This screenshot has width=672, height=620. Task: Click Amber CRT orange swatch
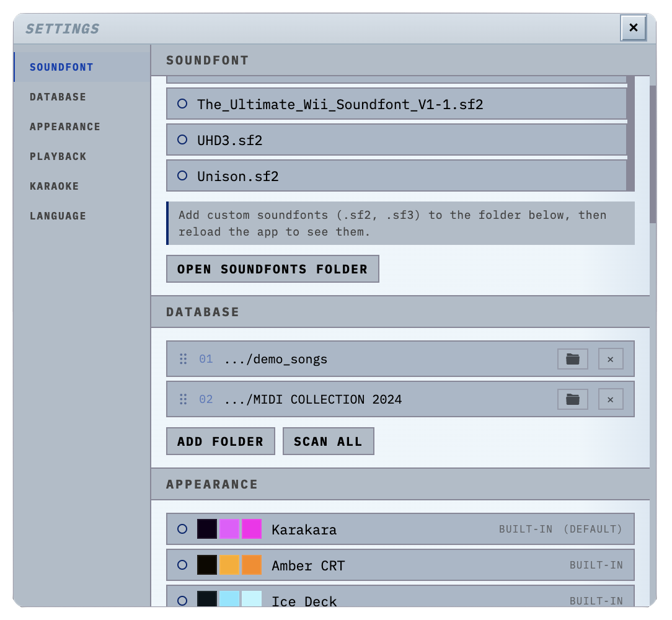[252, 565]
